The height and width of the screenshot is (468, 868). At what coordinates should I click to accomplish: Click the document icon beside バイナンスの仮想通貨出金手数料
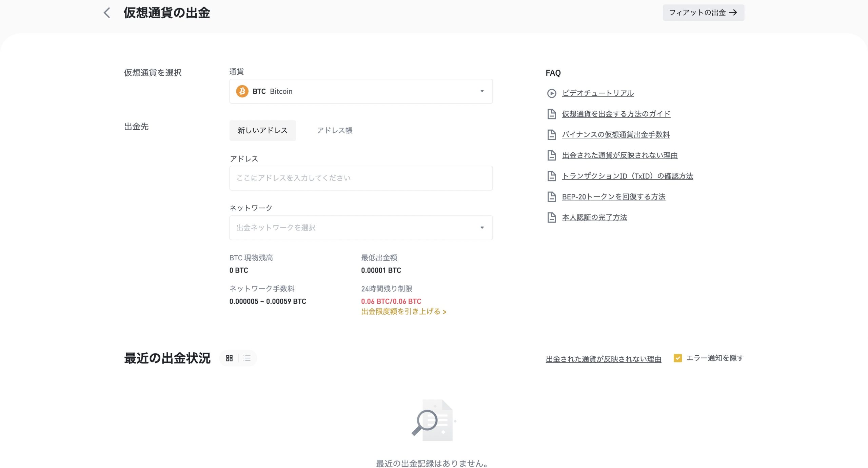(x=552, y=135)
